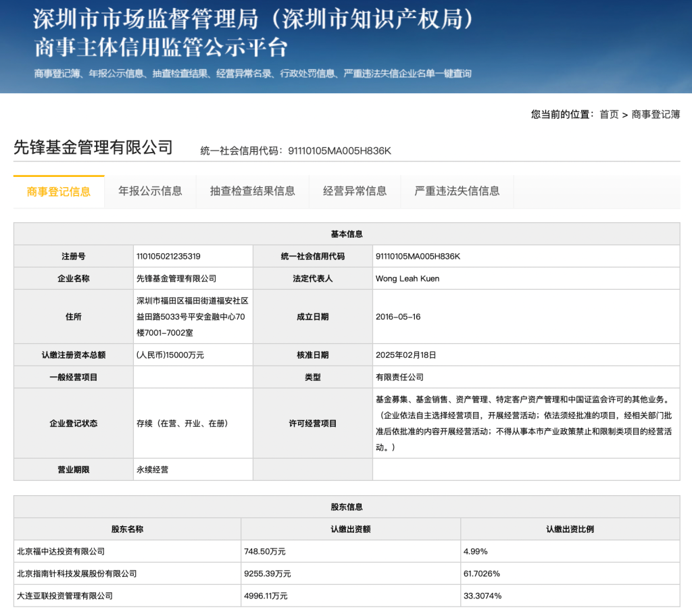Select shareholder 北京福中达投资有限公司
This screenshot has width=692, height=616.
pos(61,551)
